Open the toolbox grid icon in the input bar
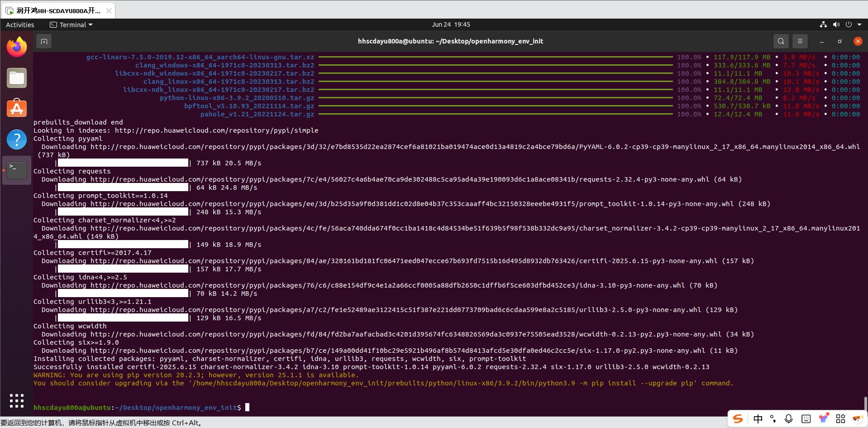The height and width of the screenshot is (428, 868). tap(841, 419)
